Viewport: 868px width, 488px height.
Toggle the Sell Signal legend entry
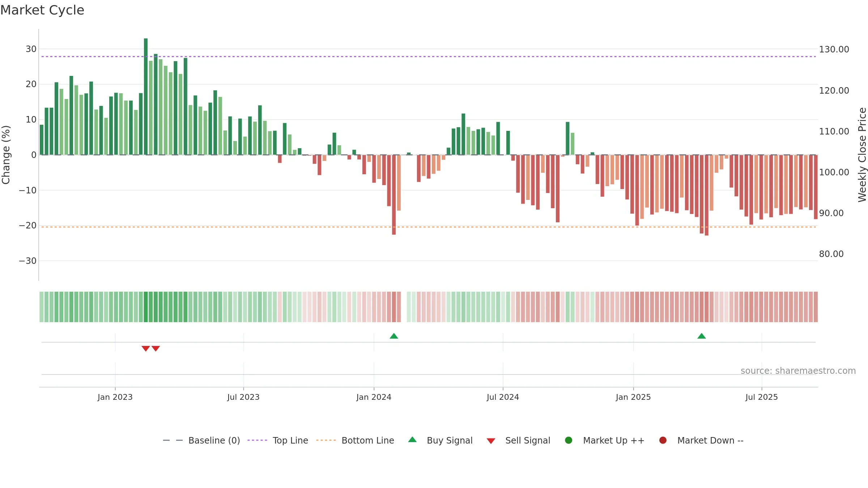point(518,440)
